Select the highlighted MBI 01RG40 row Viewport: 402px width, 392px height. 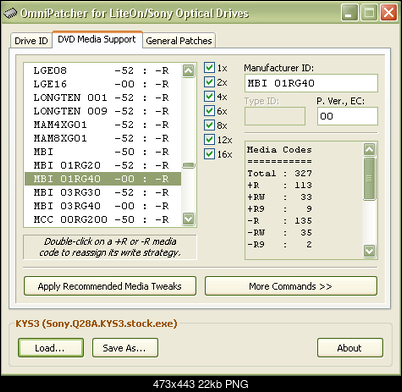pyautogui.click(x=103, y=179)
